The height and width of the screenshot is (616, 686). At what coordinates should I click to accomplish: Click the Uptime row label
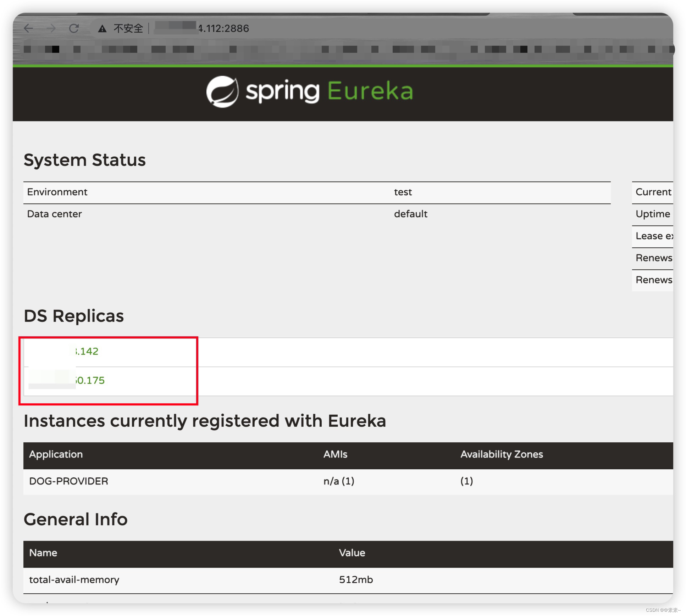coord(653,214)
